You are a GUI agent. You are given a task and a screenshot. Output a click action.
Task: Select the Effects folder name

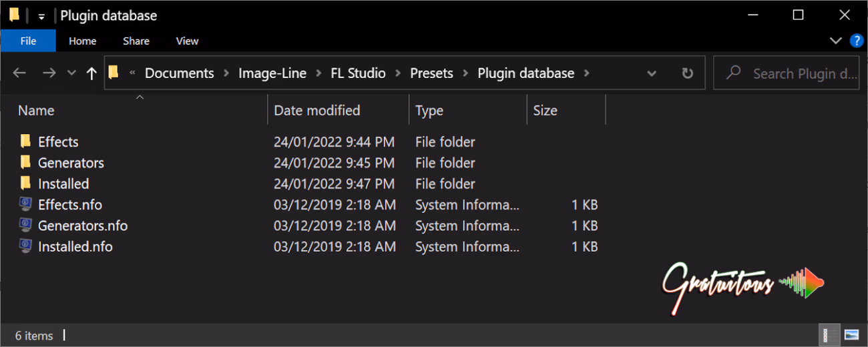tap(58, 141)
